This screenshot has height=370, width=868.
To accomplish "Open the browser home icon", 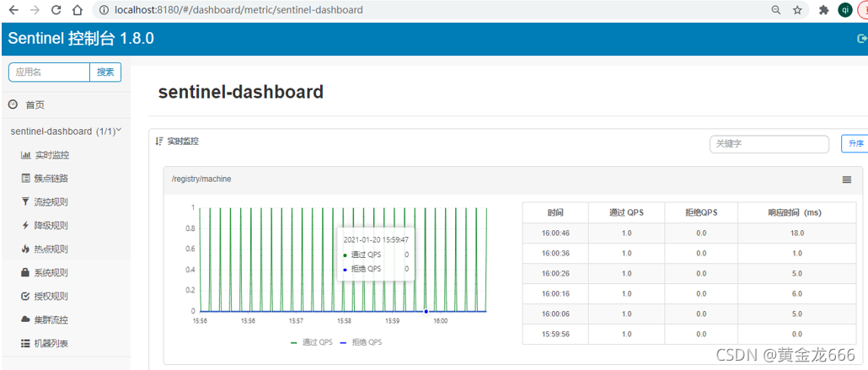I will click(x=78, y=10).
